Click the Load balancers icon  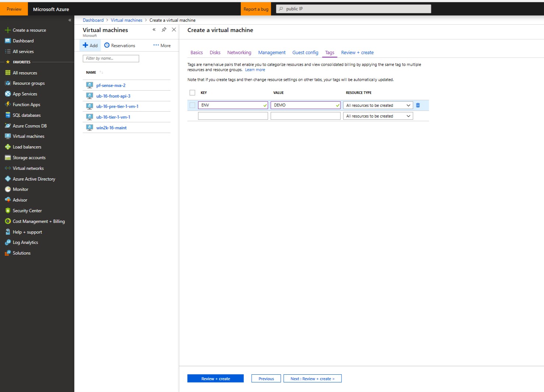coord(8,147)
